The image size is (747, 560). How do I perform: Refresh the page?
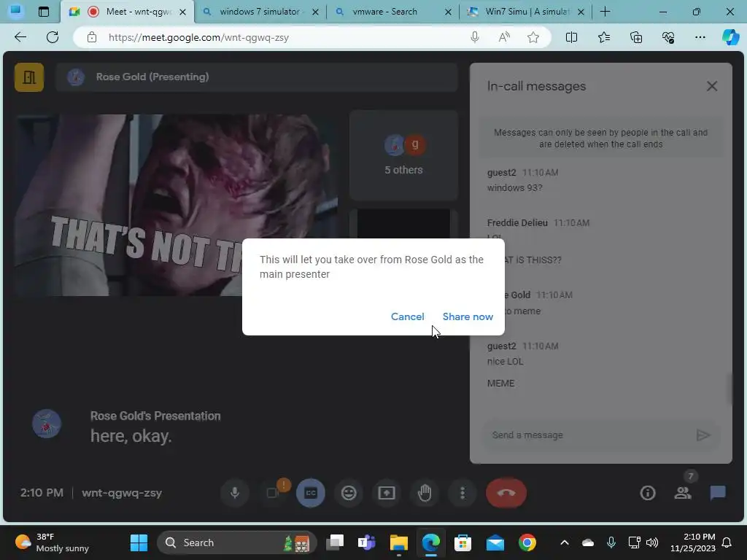point(53,37)
